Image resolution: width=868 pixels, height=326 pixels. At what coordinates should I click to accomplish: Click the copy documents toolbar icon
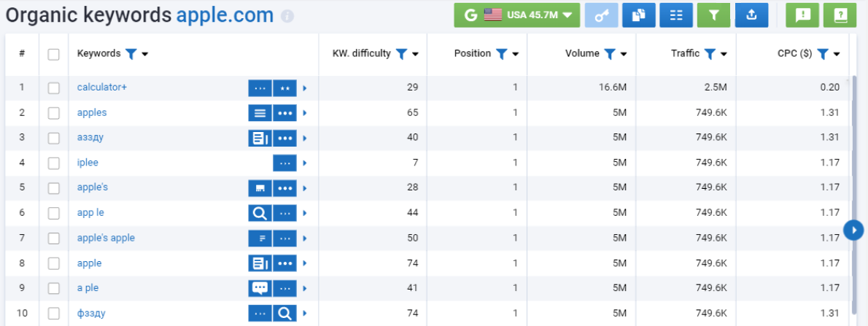point(639,15)
